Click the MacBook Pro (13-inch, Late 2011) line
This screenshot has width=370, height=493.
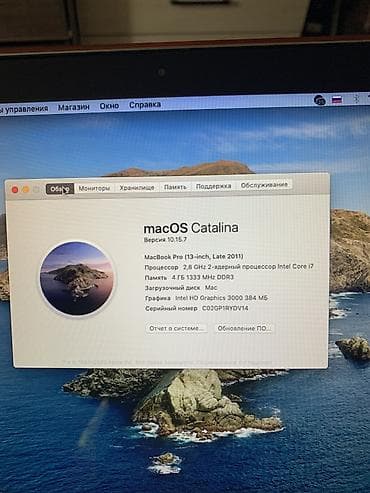pos(194,257)
